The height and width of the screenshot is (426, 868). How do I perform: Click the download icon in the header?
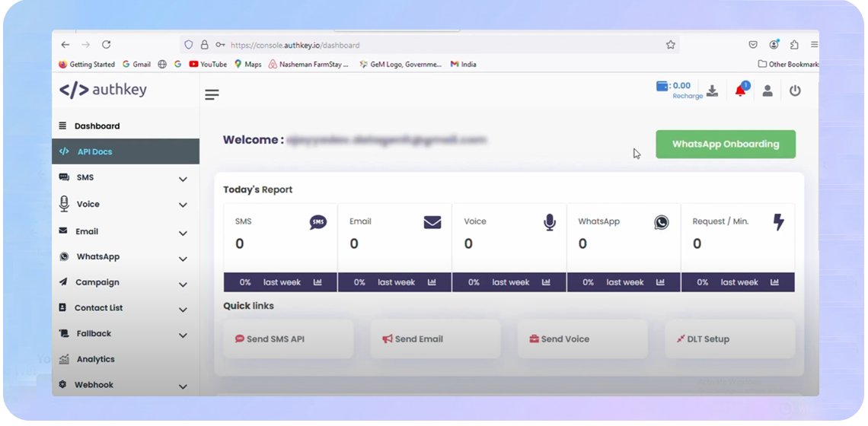pos(713,91)
